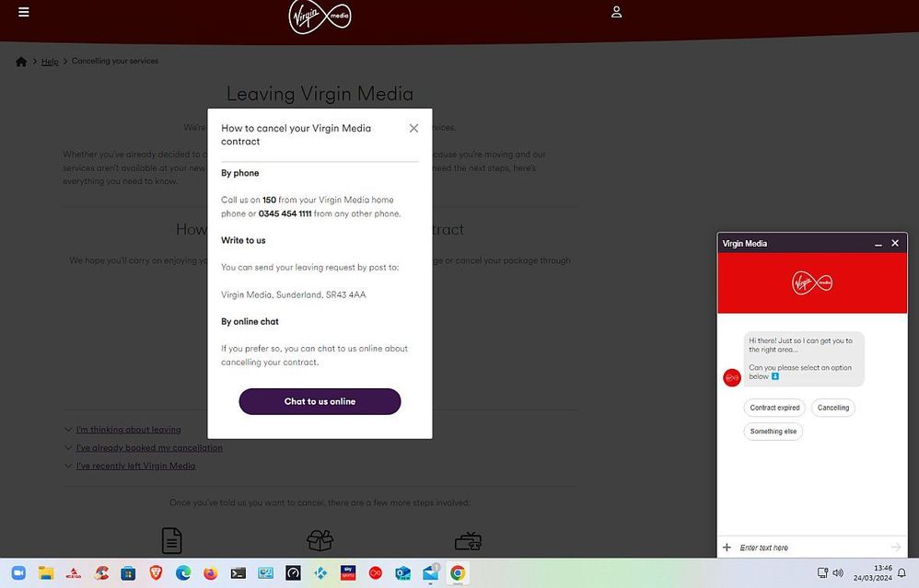Click the Virgin Media logo in header
Viewport: 919px width, 588px height.
tap(320, 17)
